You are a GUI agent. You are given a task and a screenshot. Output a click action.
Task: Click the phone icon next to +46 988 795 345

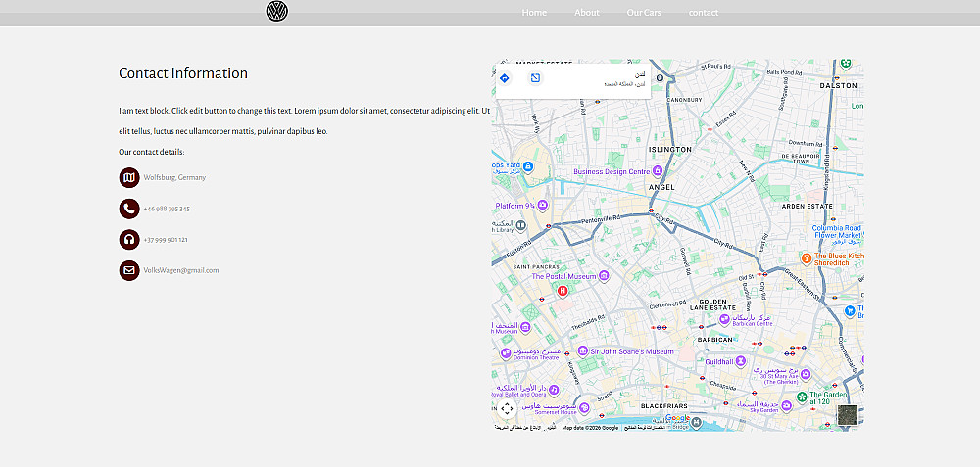[129, 209]
